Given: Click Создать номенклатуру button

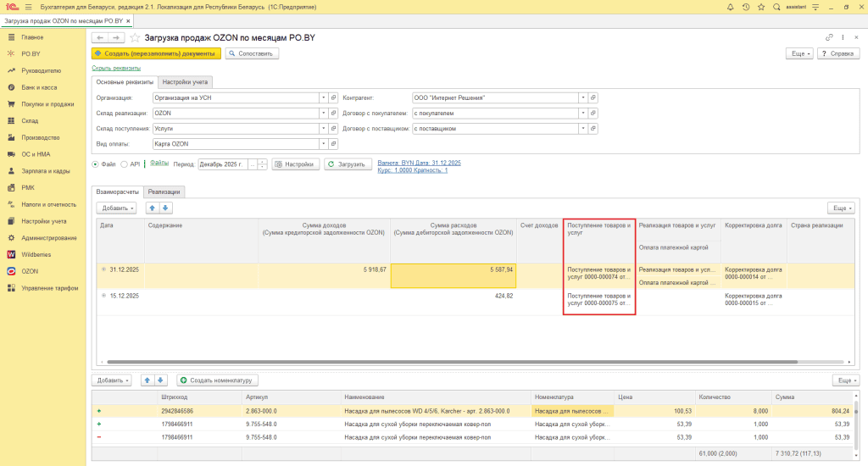Looking at the screenshot, I should click(x=217, y=380).
